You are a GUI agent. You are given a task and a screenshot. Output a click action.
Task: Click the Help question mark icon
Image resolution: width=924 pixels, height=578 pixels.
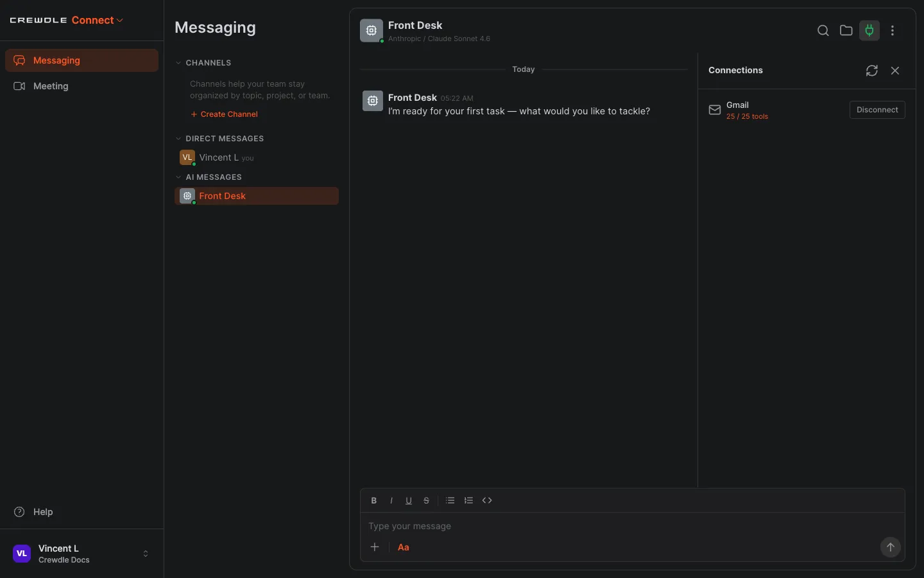pyautogui.click(x=19, y=512)
